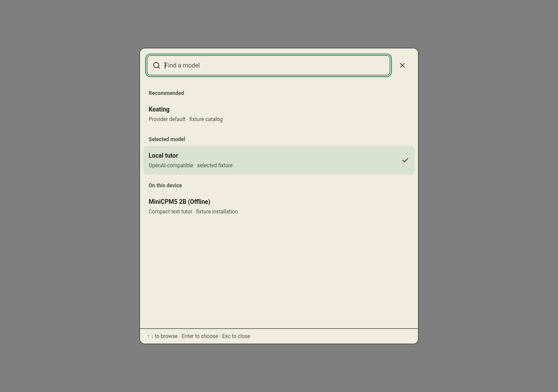Close the model picker dialog
This screenshot has width=558, height=392.
coord(402,65)
